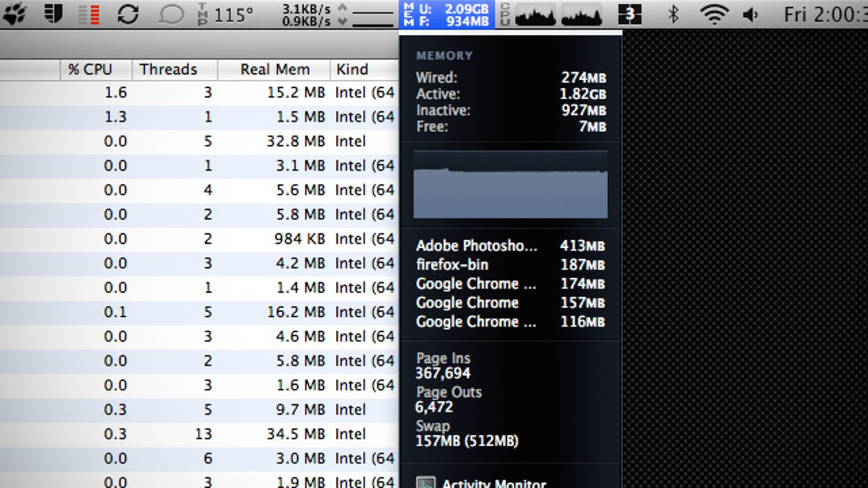Select Google Chrome 174MB entry
Screen dimensions: 868x488
(x=510, y=284)
